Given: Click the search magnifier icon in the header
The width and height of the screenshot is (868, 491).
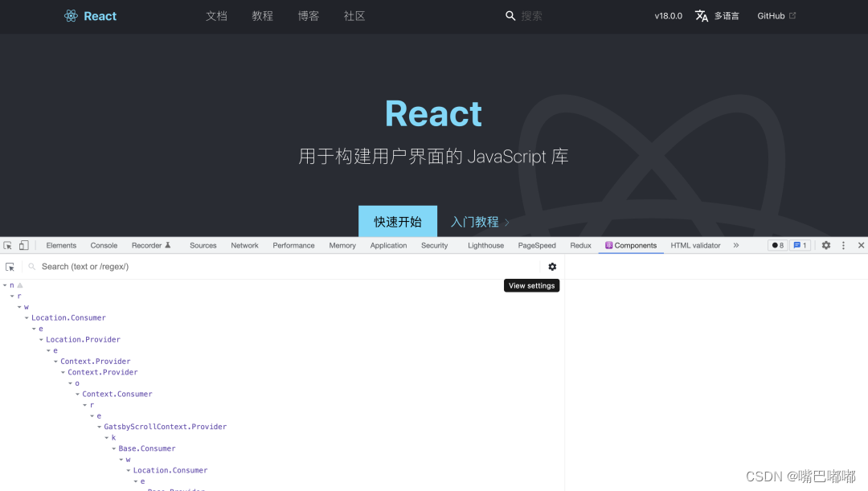Looking at the screenshot, I should coord(510,16).
